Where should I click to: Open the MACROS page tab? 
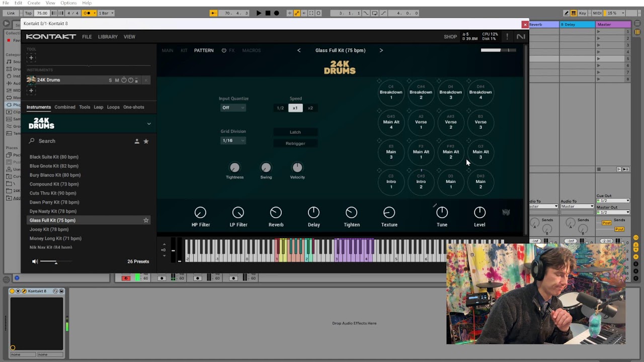[252, 50]
